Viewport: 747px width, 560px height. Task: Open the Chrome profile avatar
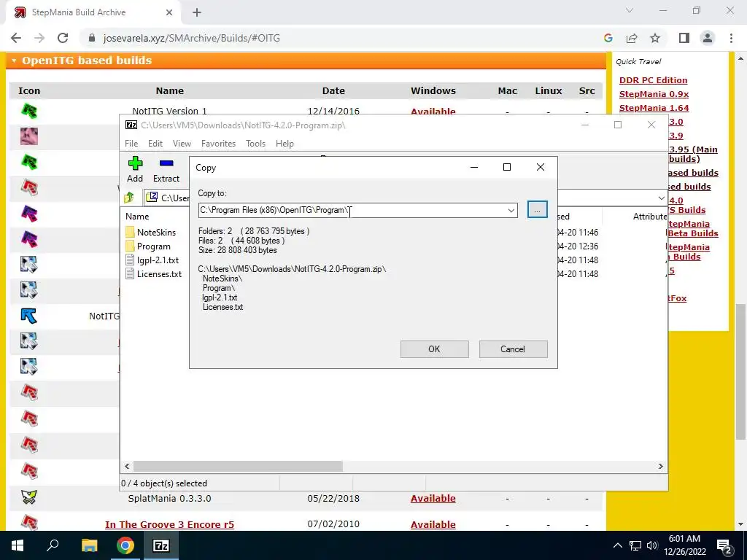tap(708, 38)
